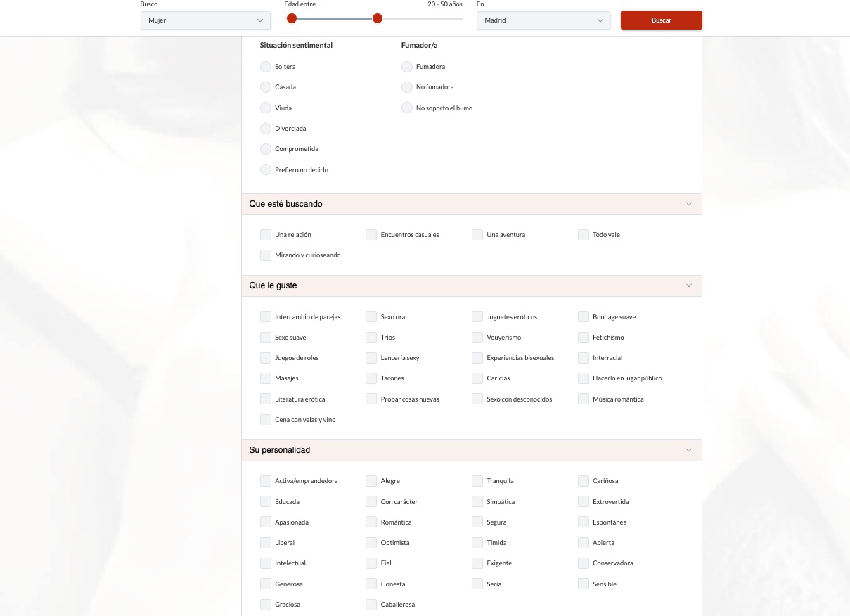Check the Música romántica option
The width and height of the screenshot is (850, 616).
point(584,399)
